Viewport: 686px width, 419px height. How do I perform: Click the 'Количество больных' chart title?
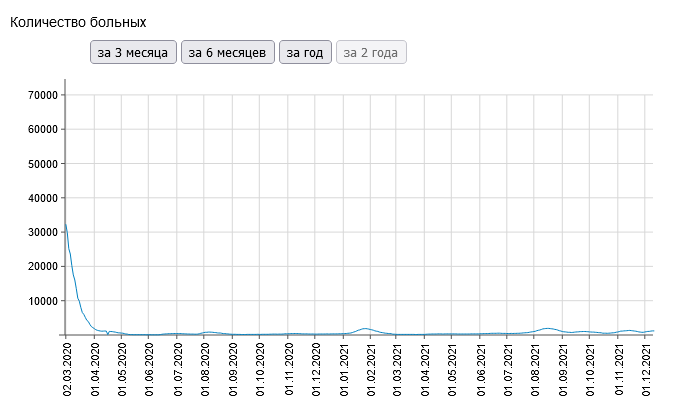click(78, 22)
